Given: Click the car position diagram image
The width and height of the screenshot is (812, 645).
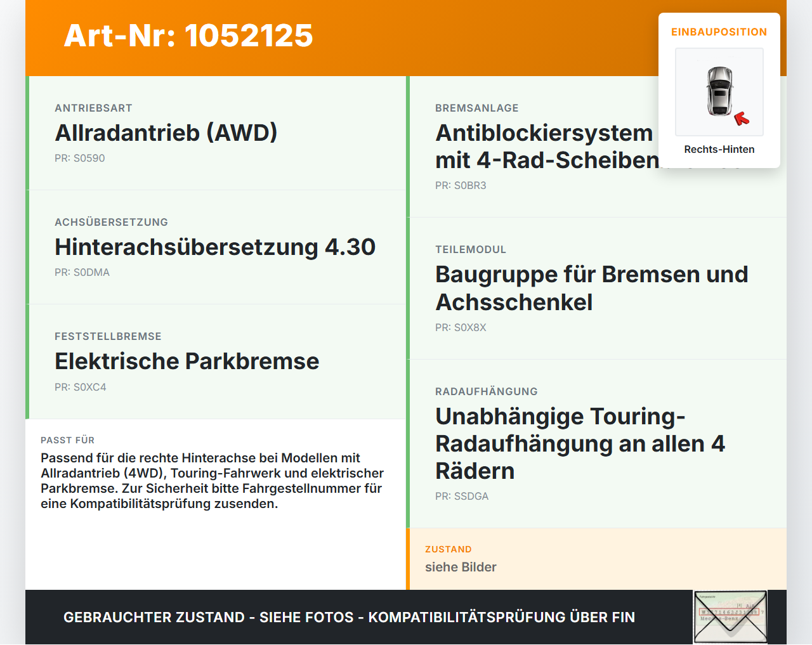Looking at the screenshot, I should coord(719,92).
